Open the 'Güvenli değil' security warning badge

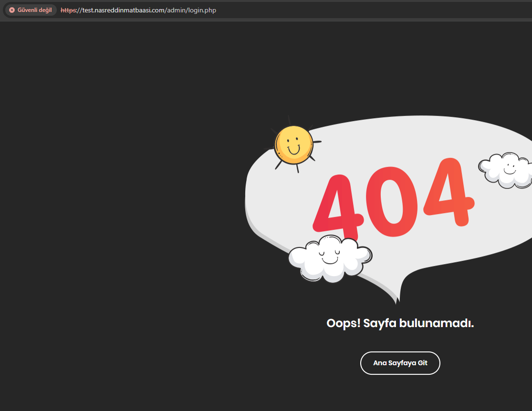coord(31,10)
